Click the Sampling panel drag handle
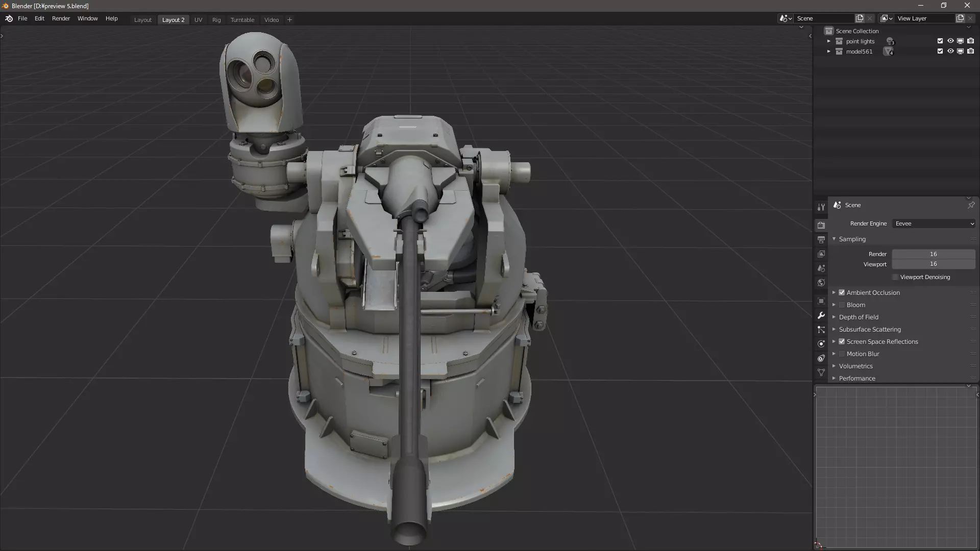The width and height of the screenshot is (980, 551). point(973,239)
